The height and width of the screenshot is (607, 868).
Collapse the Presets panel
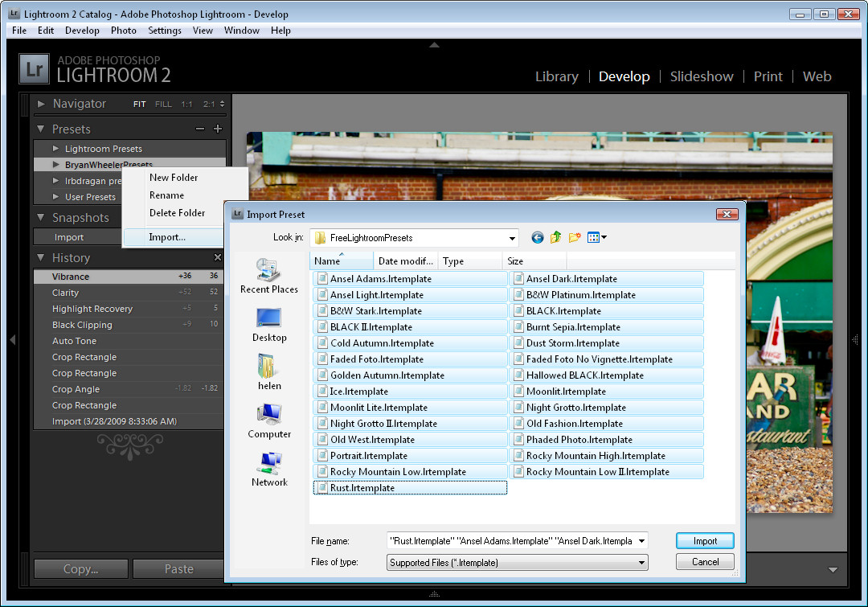click(x=40, y=129)
